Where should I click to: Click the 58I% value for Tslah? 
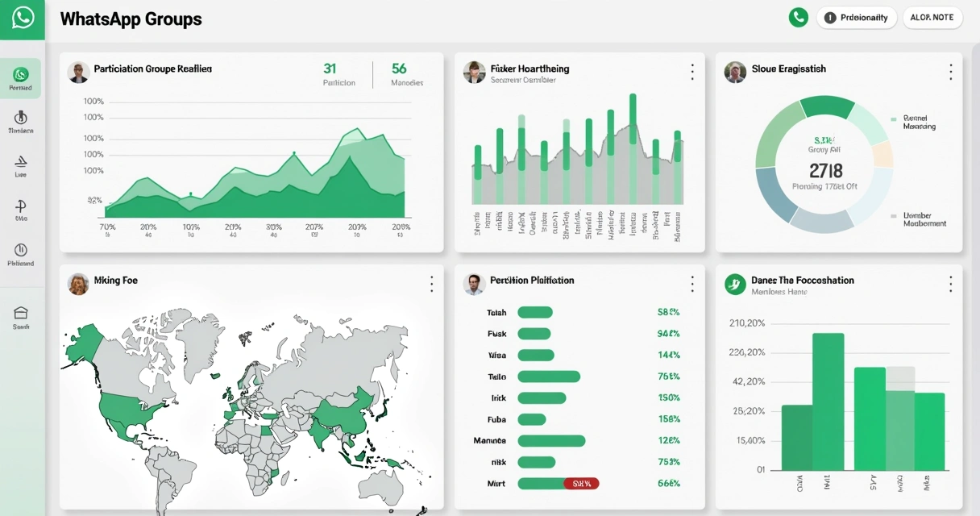(x=668, y=312)
